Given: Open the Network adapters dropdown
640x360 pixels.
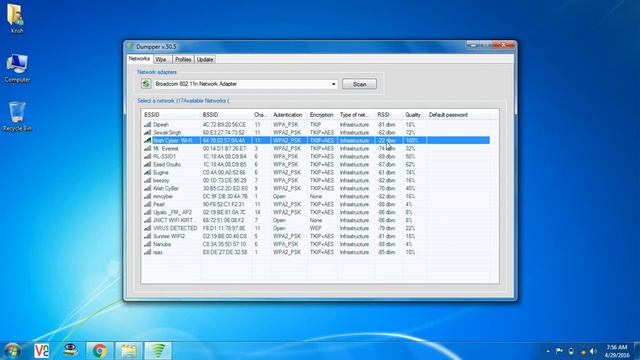Looking at the screenshot, I should click(x=333, y=84).
